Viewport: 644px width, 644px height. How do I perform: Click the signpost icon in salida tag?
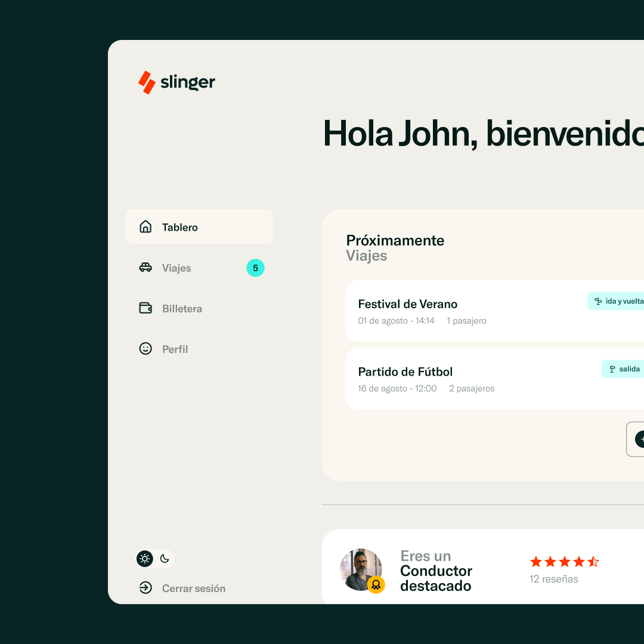point(612,369)
